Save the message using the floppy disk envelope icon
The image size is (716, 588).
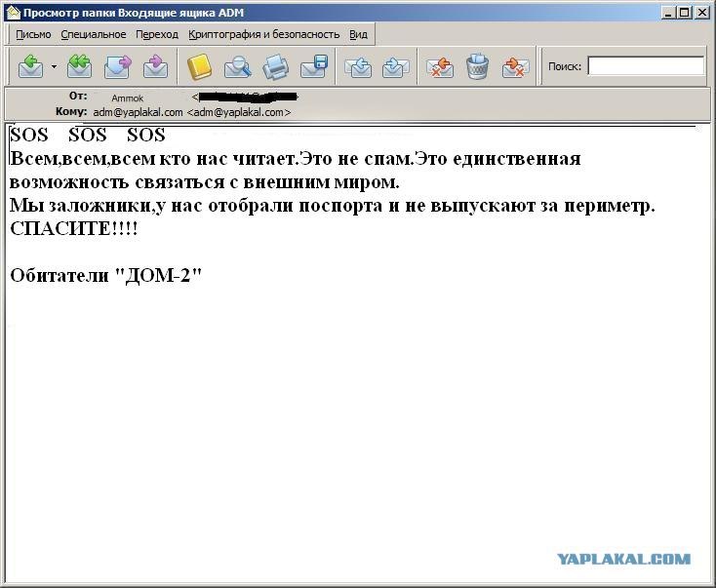[x=314, y=66]
